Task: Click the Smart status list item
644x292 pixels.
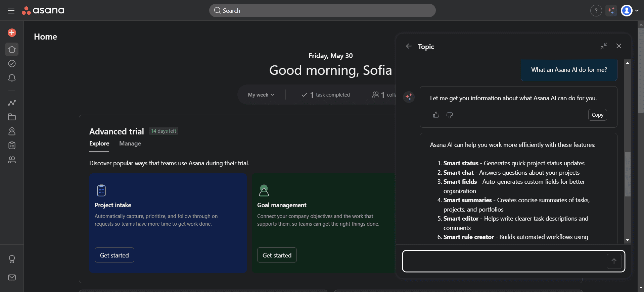Action: pos(514,163)
